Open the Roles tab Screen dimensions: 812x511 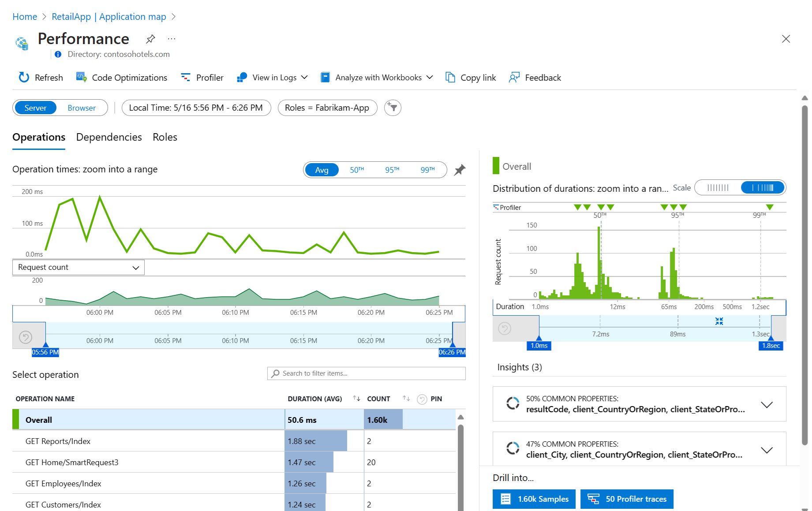pyautogui.click(x=165, y=137)
